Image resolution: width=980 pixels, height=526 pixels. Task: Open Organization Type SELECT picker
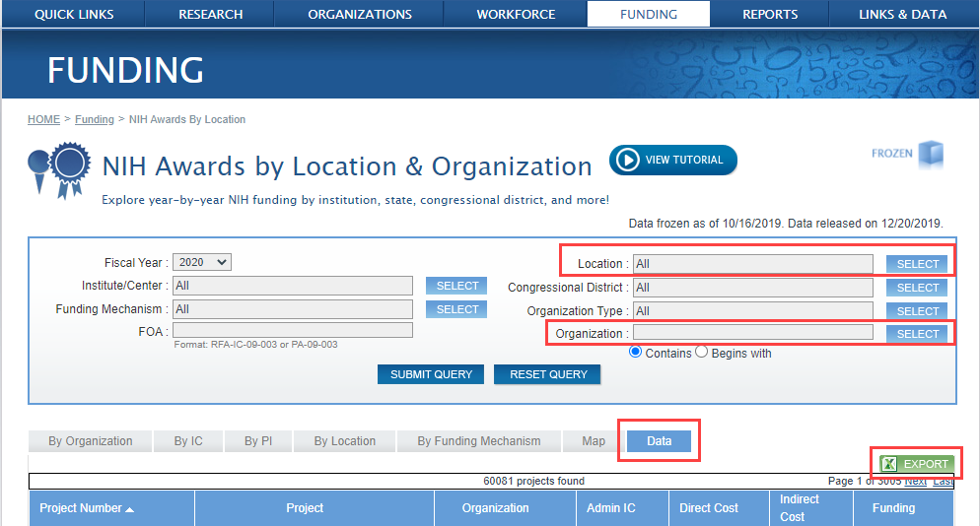pyautogui.click(x=917, y=311)
